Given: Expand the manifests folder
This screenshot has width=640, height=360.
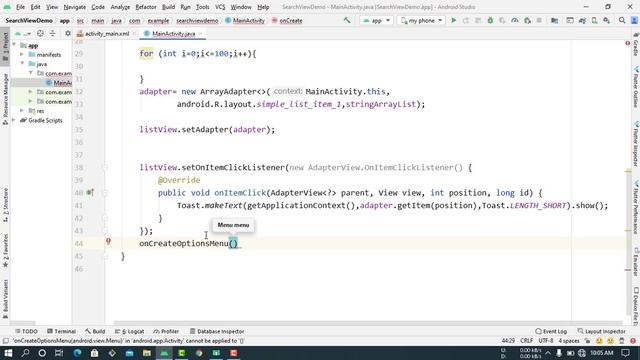Looking at the screenshot, I should (x=22, y=54).
